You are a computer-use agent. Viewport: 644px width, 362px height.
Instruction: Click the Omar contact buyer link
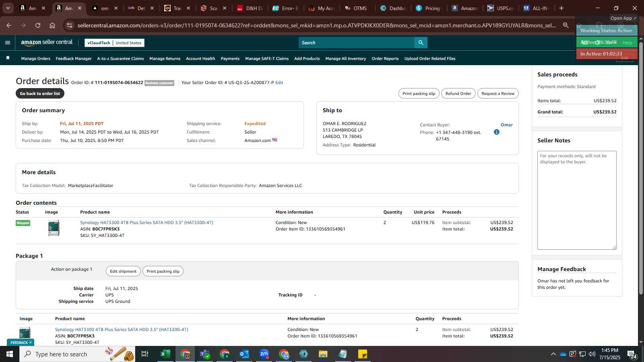pyautogui.click(x=506, y=125)
